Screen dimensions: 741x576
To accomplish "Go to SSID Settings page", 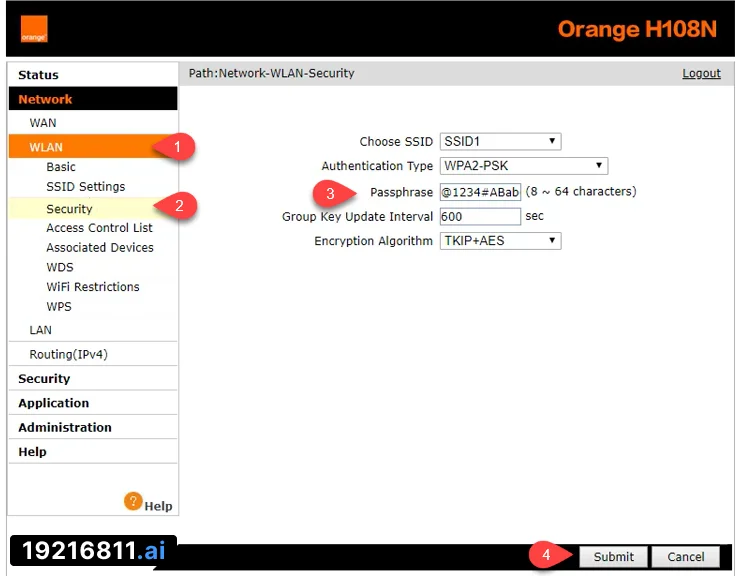I will pyautogui.click(x=86, y=187).
